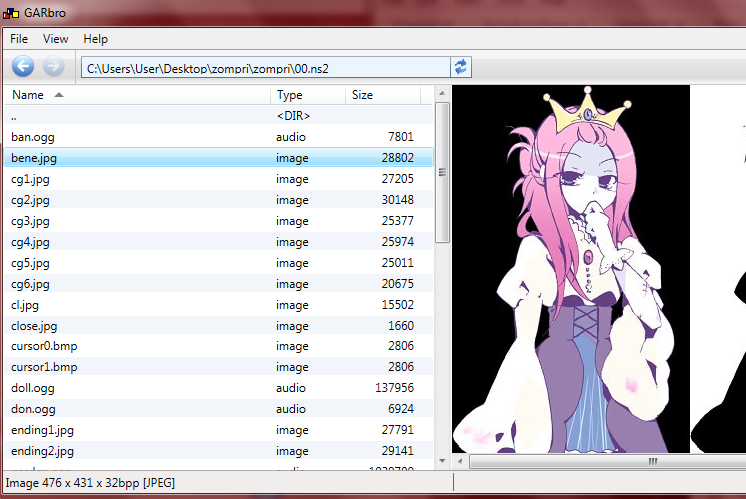
Task: Select file cg3.jpg
Action: pos(219,221)
